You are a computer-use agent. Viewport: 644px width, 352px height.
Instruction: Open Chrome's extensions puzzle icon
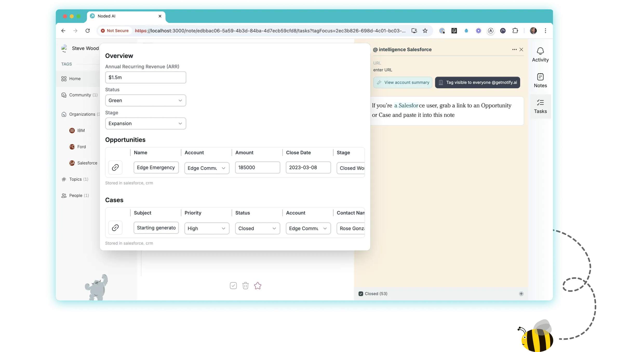click(515, 30)
